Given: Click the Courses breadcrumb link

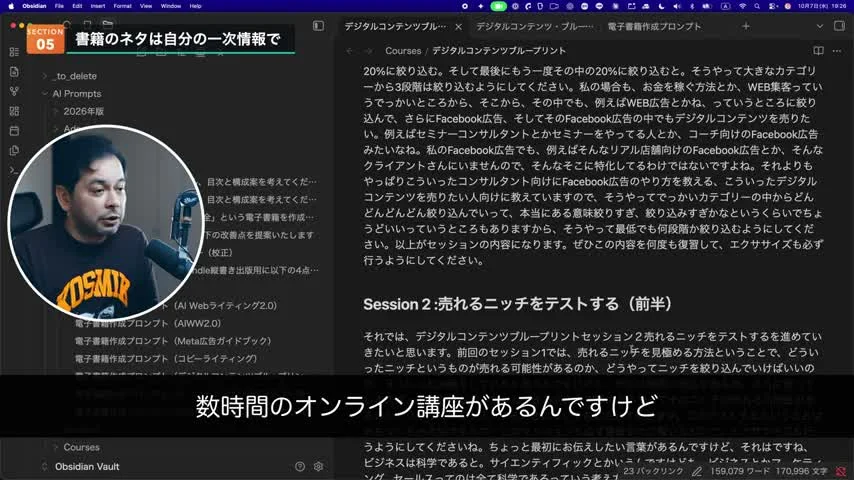Looking at the screenshot, I should [x=403, y=51].
